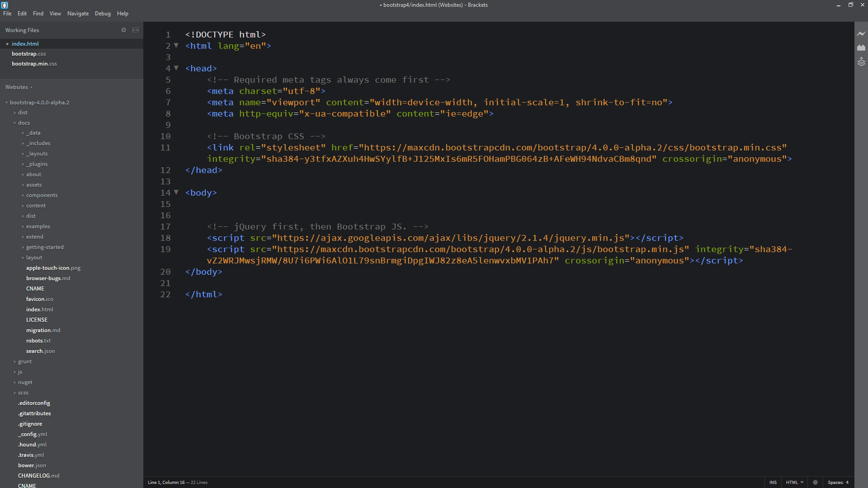Screen dimensions: 868x488
Task: Open the HTML language mode dropdown
Action: click(794, 482)
